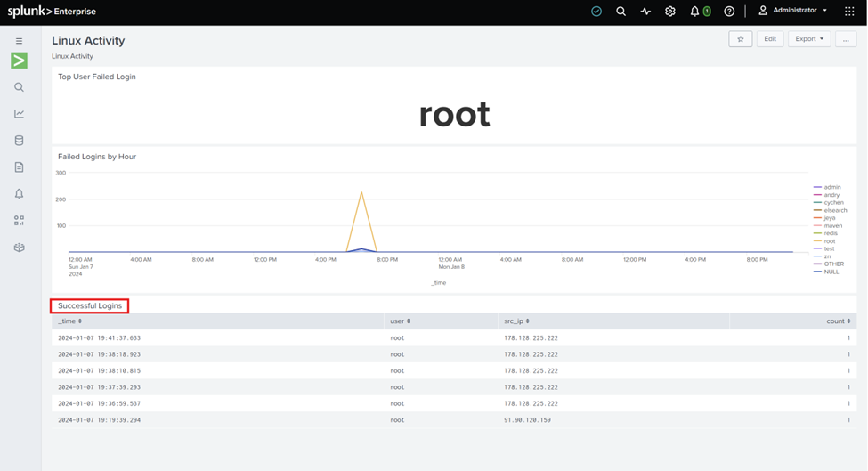The height and width of the screenshot is (471, 868).
Task: Sort table by the count column header
Action: [838, 321]
